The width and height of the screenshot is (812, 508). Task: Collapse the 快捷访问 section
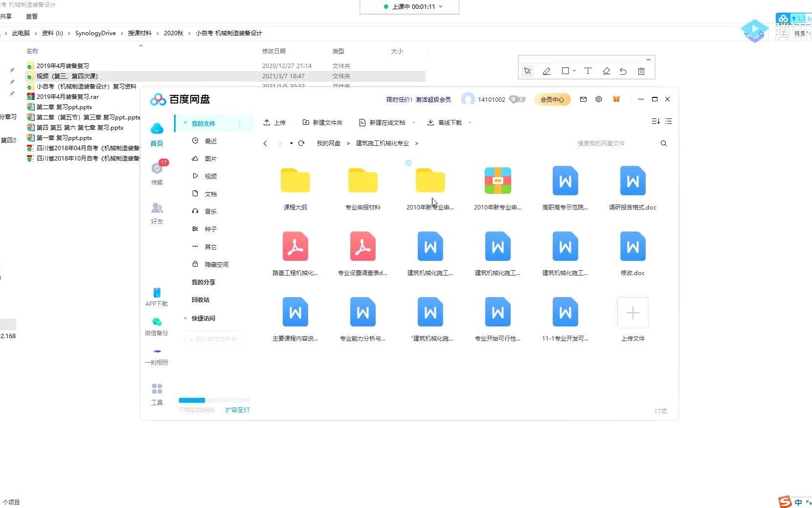tap(185, 318)
